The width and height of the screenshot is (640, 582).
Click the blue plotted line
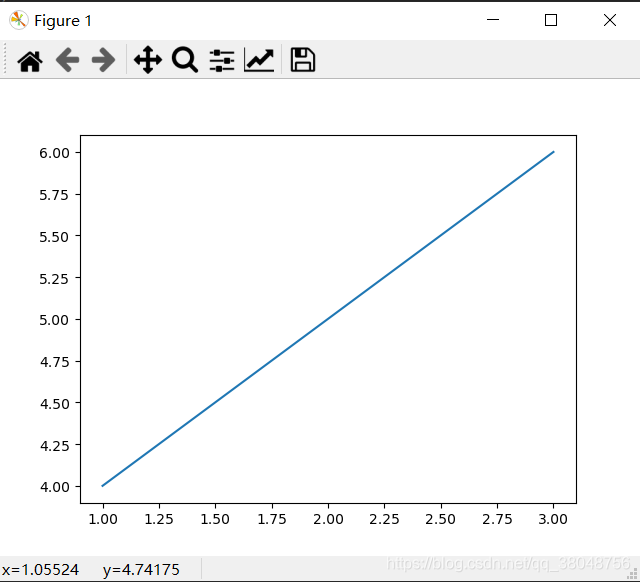pyautogui.click(x=328, y=319)
